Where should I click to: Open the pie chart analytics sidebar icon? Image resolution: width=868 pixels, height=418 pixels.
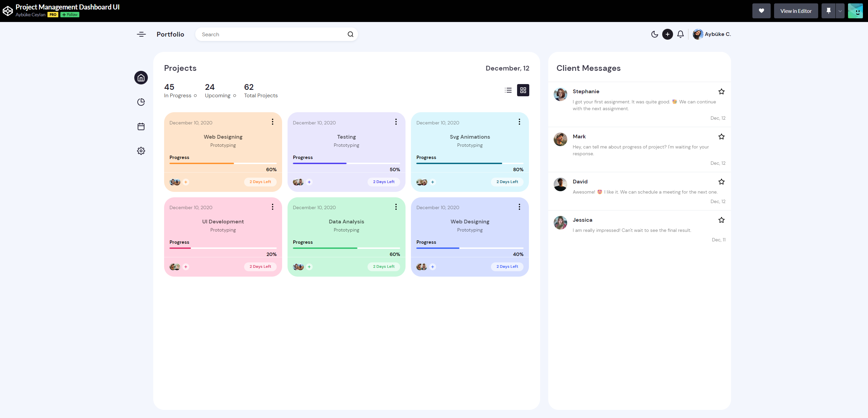141,102
